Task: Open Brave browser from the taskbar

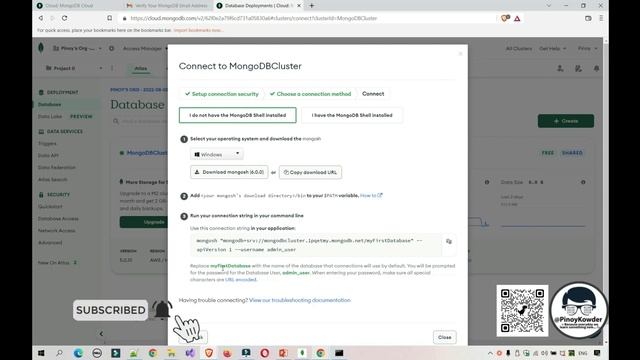Action: (x=209, y=353)
